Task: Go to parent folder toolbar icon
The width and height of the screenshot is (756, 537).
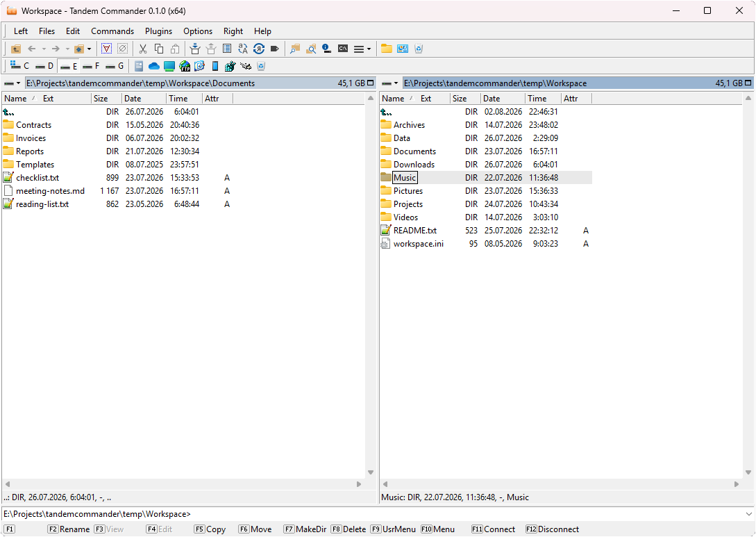Action: pyautogui.click(x=16, y=49)
